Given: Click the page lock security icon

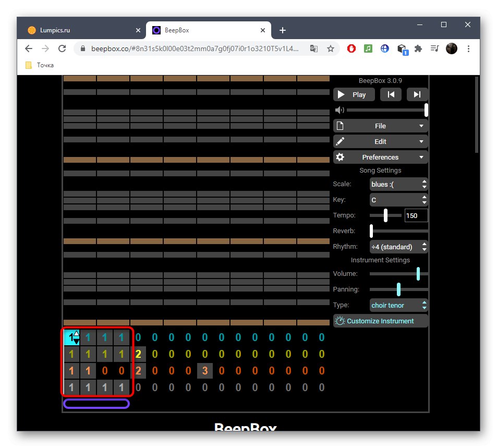Looking at the screenshot, I should click(x=83, y=49).
